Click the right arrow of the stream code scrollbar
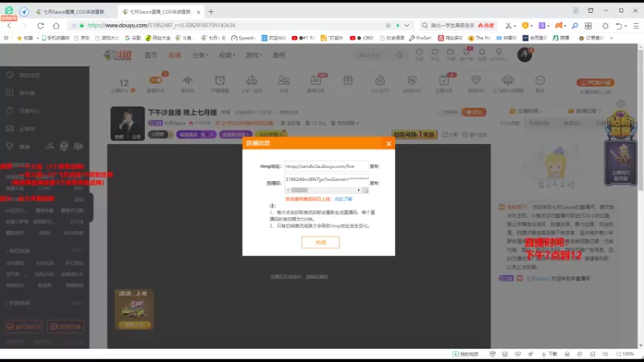 358,190
